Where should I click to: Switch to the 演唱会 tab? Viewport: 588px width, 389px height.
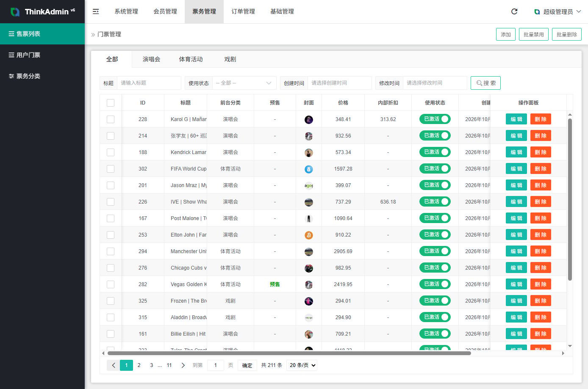pos(151,59)
